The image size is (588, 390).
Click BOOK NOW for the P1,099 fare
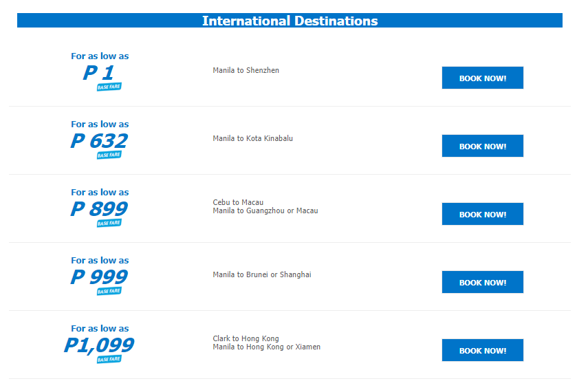[x=482, y=350]
